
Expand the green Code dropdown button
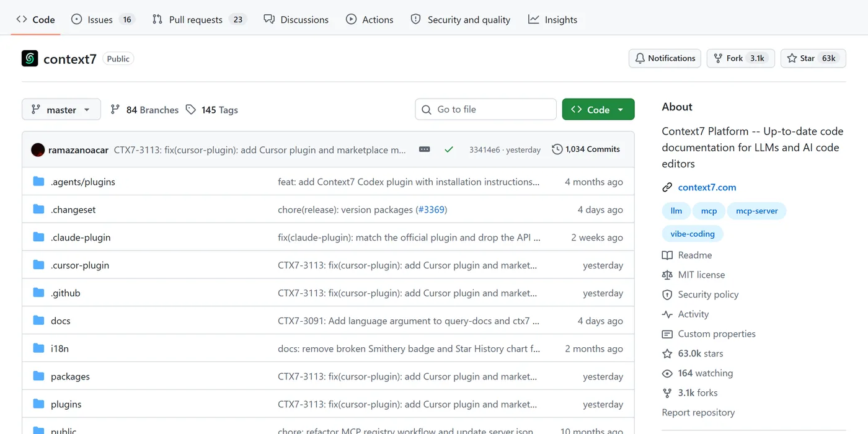598,109
